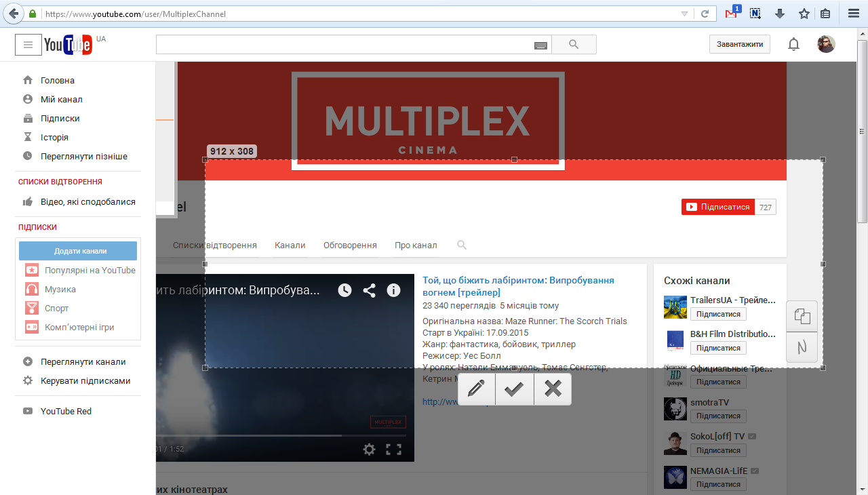Click the Nimbus N icon beside the selection
868x495 pixels.
click(x=802, y=347)
